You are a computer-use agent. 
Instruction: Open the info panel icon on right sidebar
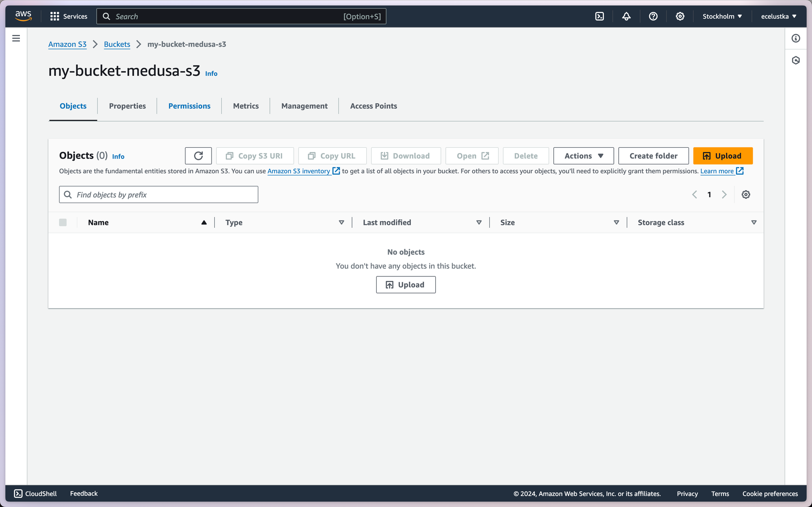(796, 38)
